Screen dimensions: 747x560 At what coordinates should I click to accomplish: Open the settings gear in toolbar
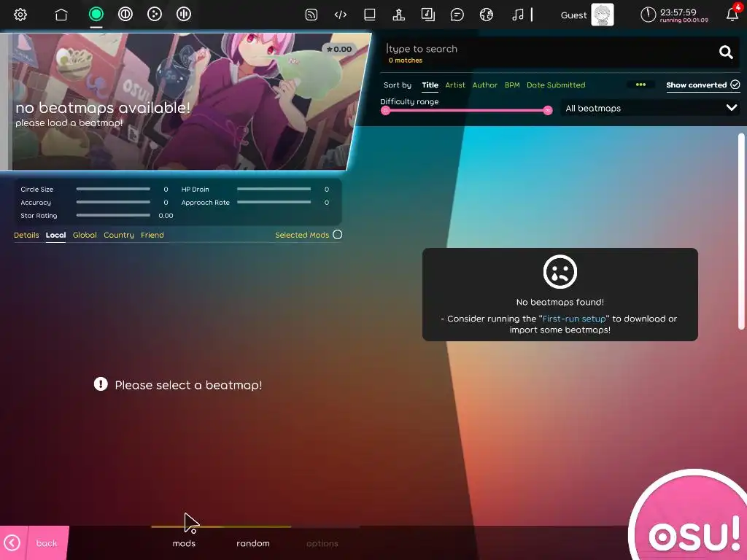pyautogui.click(x=20, y=15)
